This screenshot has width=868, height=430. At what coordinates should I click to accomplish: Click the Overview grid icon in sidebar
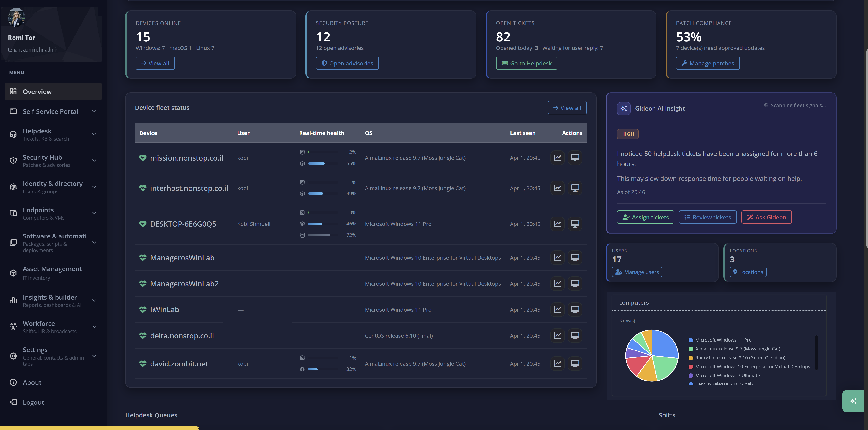click(x=13, y=91)
